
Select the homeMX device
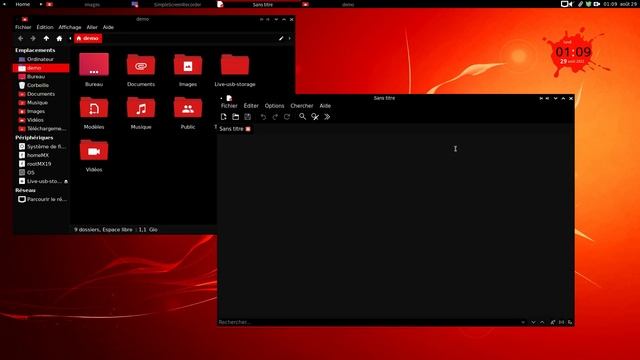pos(41,155)
